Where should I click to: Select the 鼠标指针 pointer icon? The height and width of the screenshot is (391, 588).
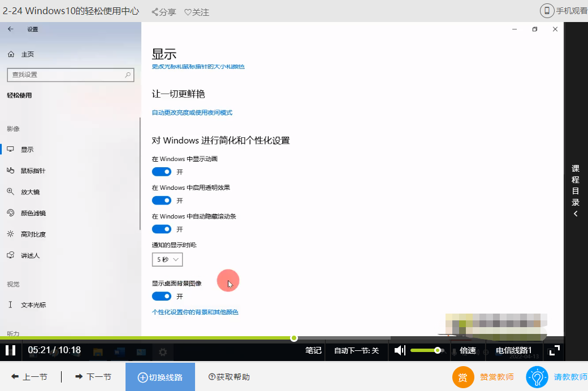(11, 171)
